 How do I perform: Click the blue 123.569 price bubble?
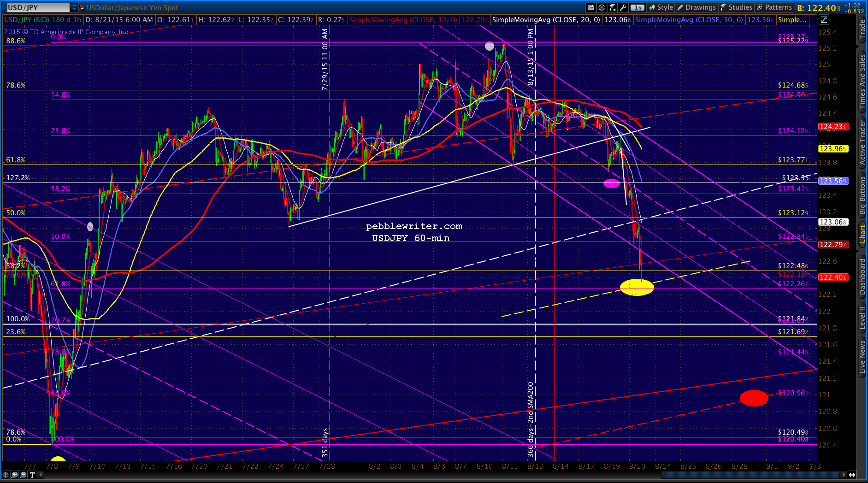pos(833,181)
